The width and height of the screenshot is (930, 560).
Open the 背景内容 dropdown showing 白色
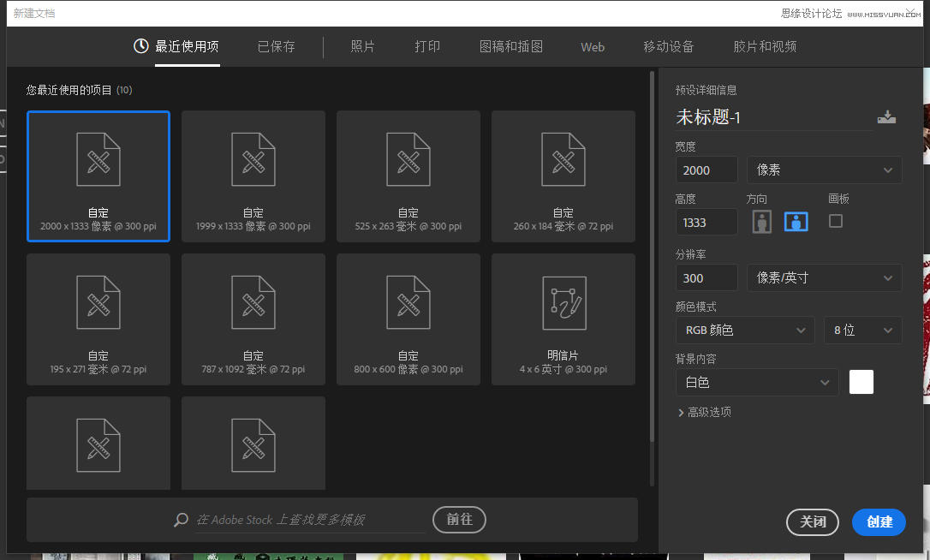(757, 382)
